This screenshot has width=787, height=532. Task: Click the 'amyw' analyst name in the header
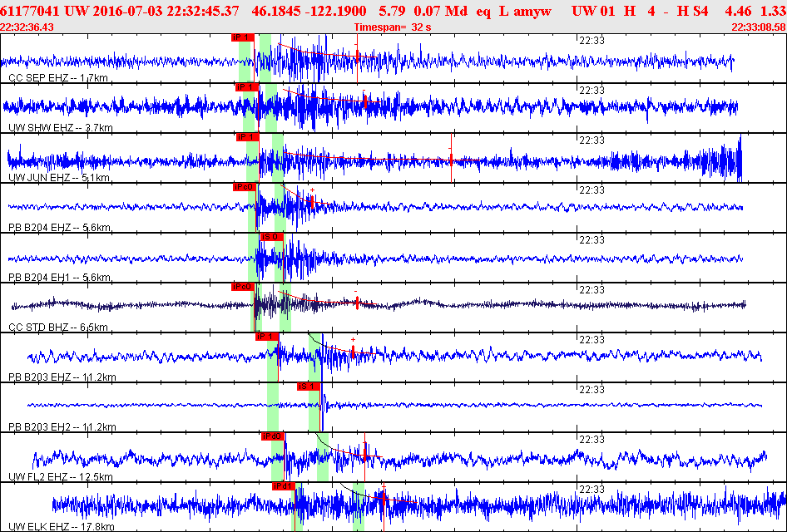coord(532,11)
